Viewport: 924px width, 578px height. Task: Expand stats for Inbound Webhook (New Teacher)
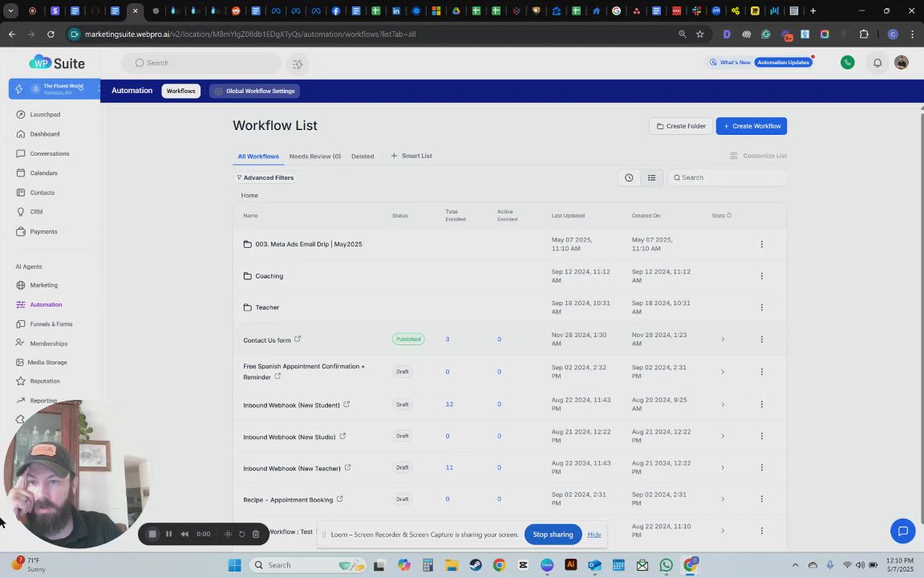pyautogui.click(x=723, y=468)
